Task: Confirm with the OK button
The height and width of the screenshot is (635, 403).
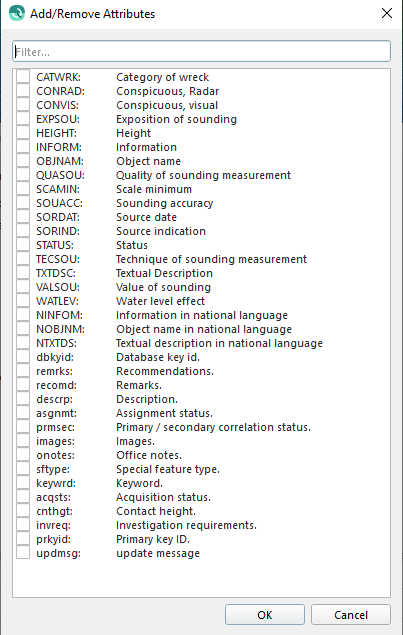Action: 265,615
